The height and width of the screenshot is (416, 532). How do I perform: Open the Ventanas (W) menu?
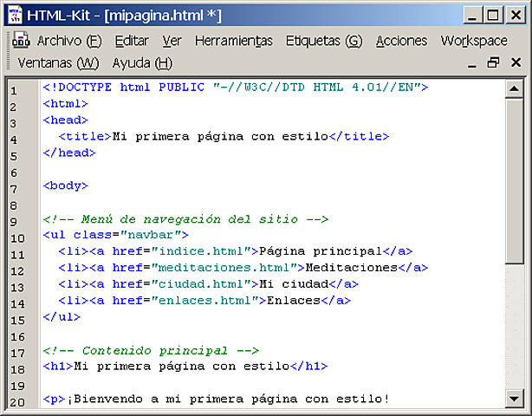[58, 63]
